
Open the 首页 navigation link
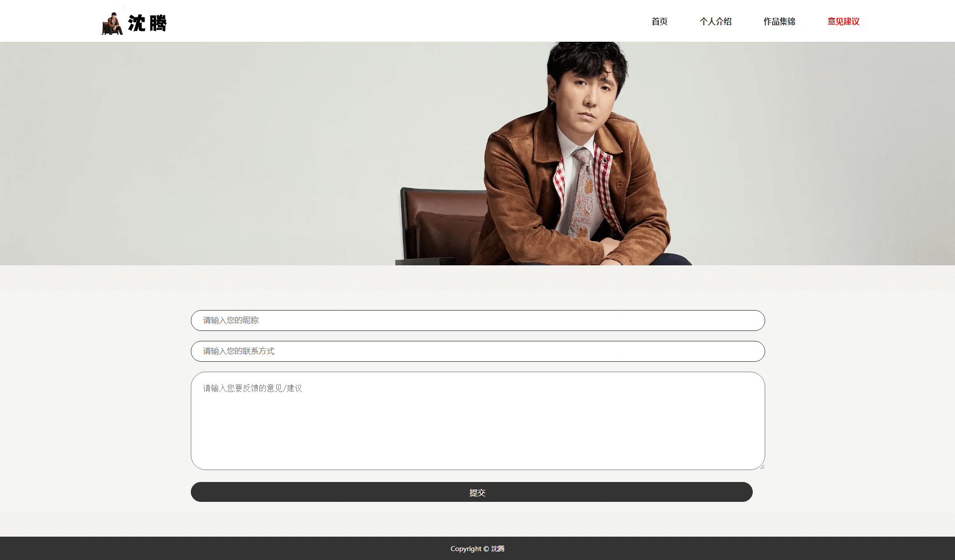[659, 21]
